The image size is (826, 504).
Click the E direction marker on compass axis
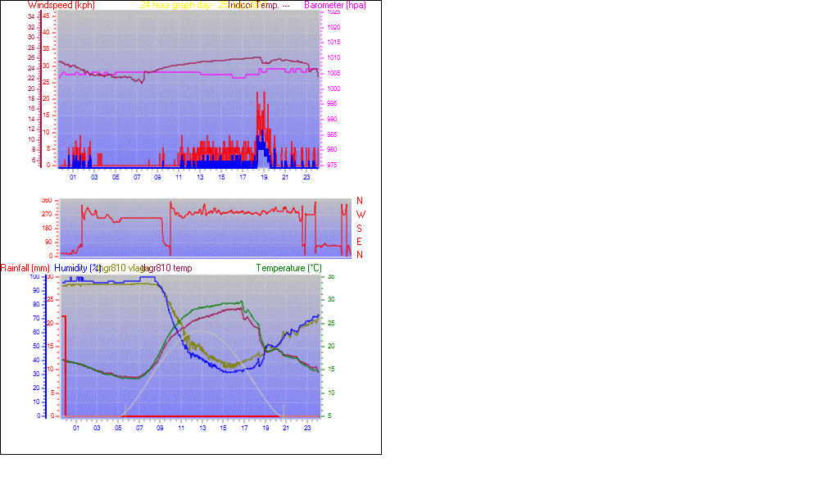[x=359, y=241]
